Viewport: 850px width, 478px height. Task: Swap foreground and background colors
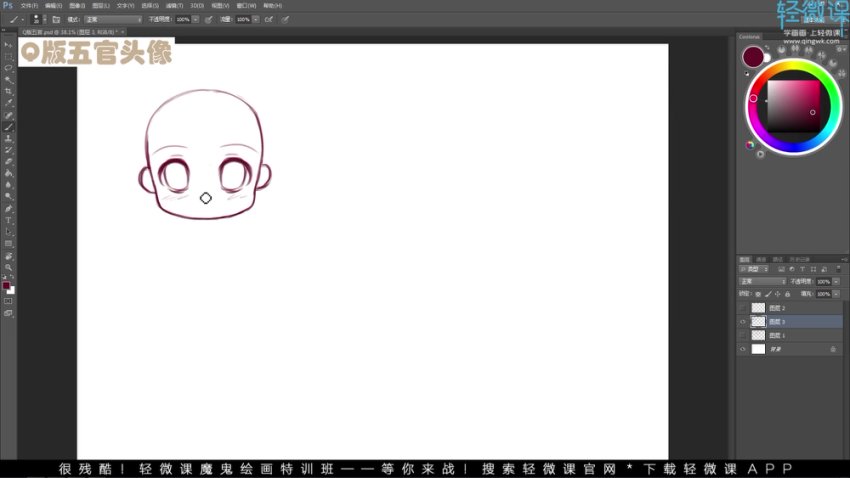(x=12, y=277)
